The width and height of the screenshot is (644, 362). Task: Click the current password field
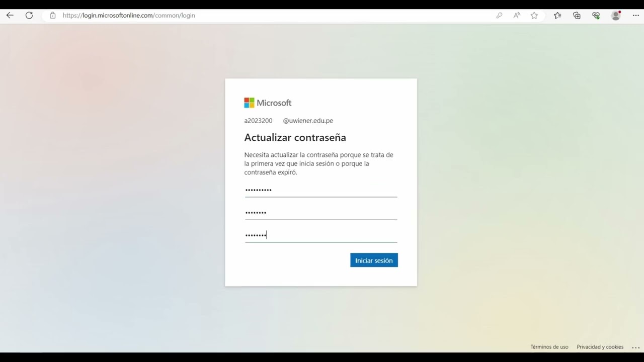point(321,190)
